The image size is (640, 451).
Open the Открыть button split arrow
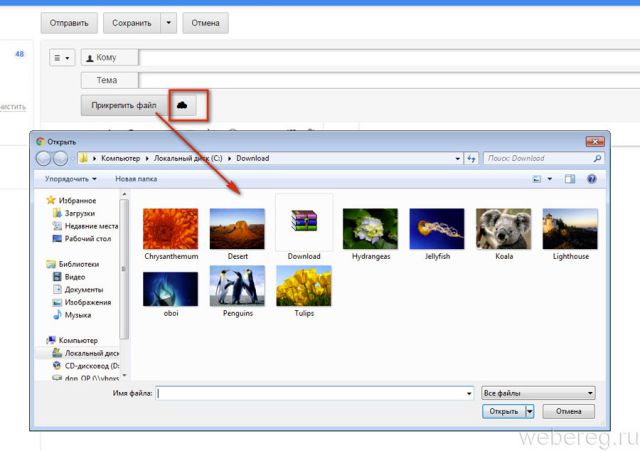(x=530, y=411)
